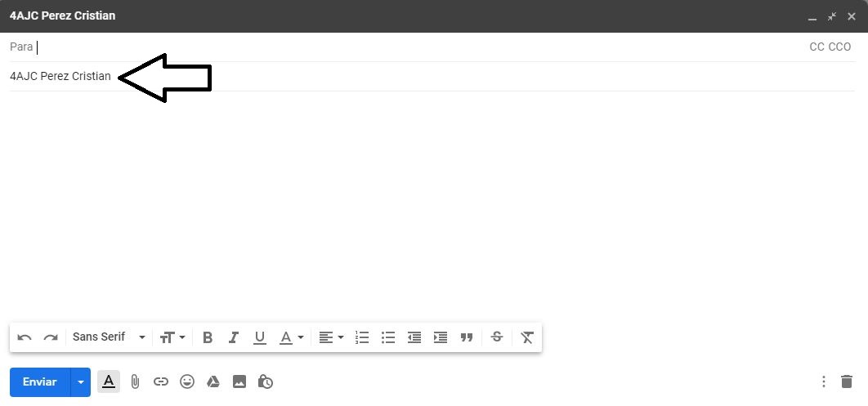Open the emoji picker icon

187,381
